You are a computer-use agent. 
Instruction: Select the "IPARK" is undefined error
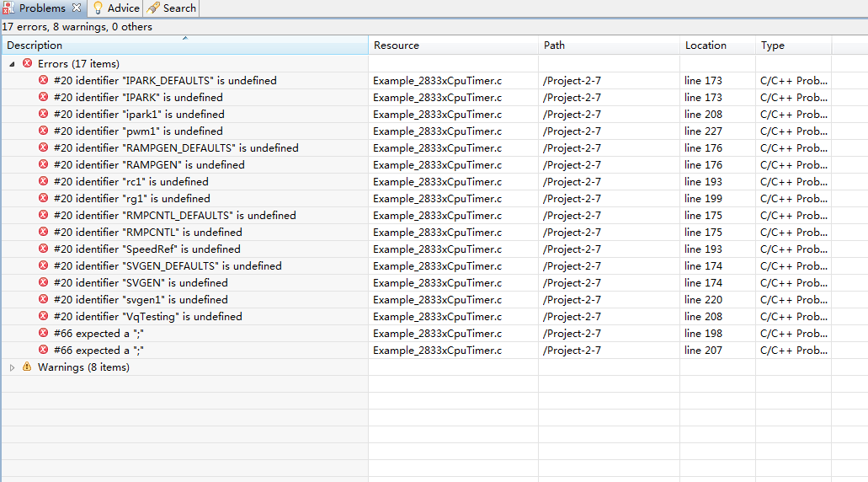click(x=138, y=98)
